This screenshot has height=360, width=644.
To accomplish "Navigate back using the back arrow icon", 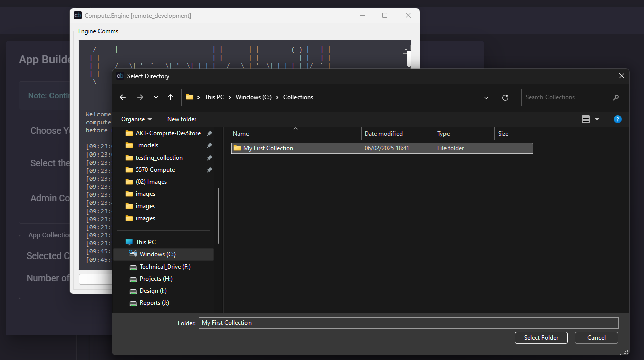I will coord(122,97).
